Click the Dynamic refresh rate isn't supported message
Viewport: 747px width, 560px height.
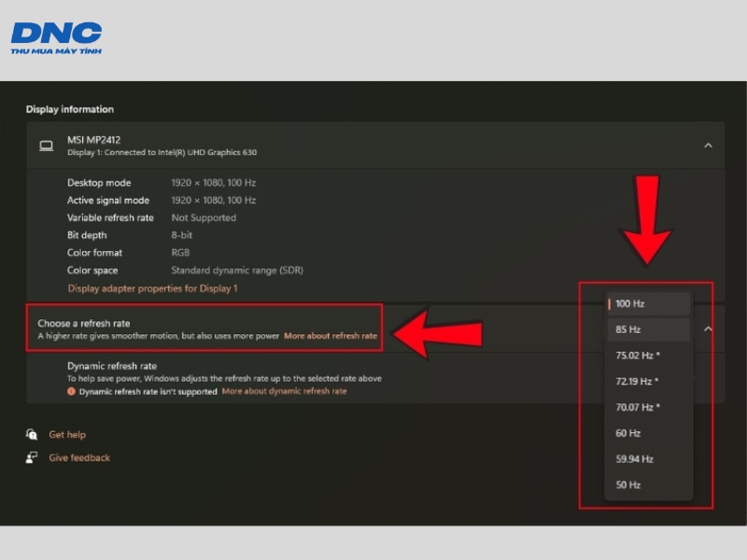click(148, 391)
